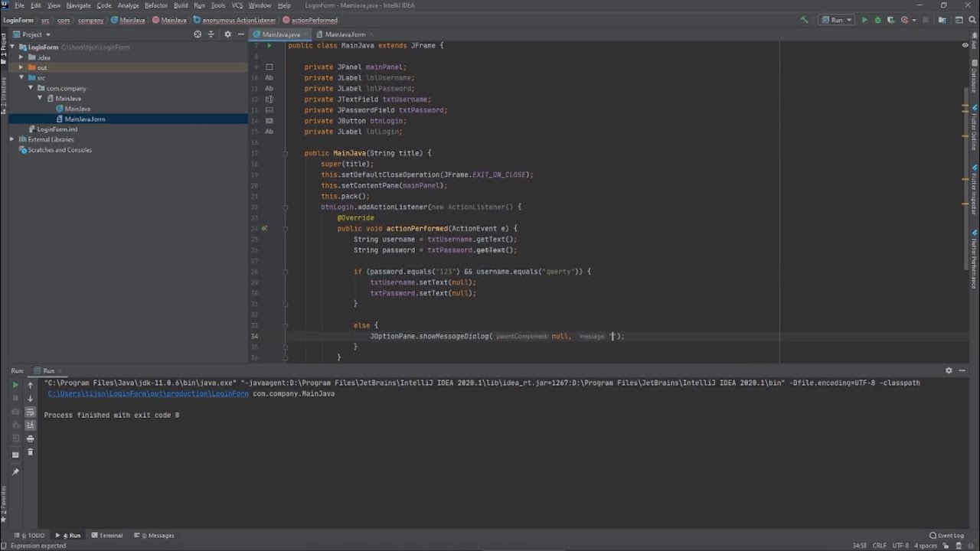Toggle soft-wrap in Run console

click(30, 412)
